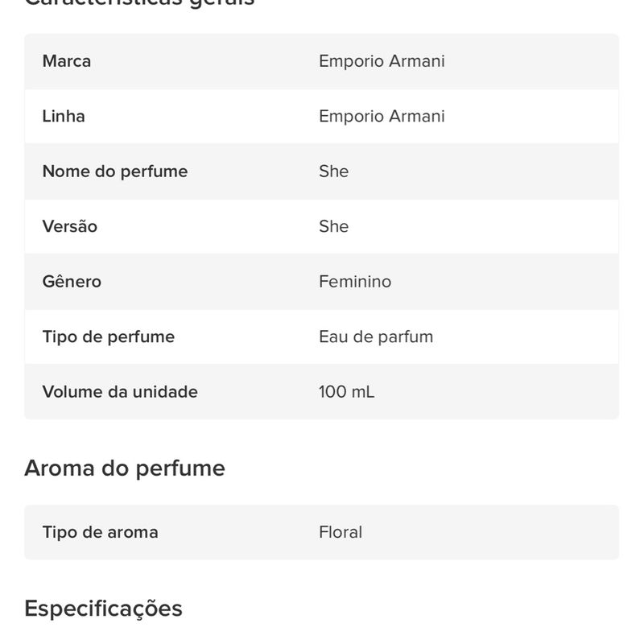The image size is (644, 644).
Task: Click the Aroma do perfume heading
Action: [125, 469]
